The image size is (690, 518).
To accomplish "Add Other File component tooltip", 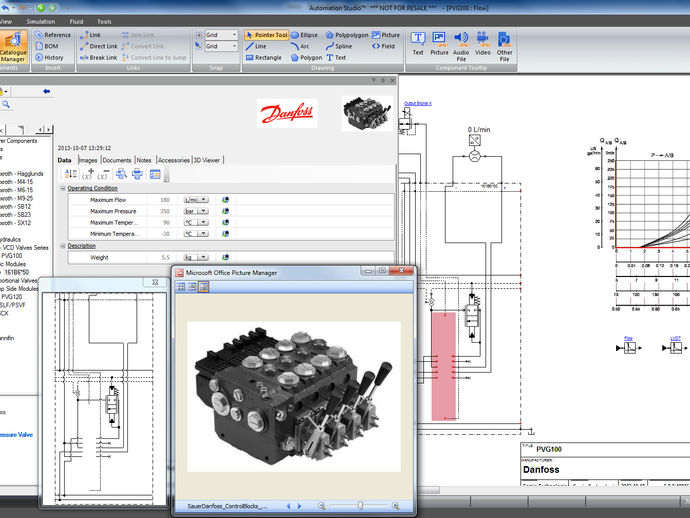I will point(504,46).
